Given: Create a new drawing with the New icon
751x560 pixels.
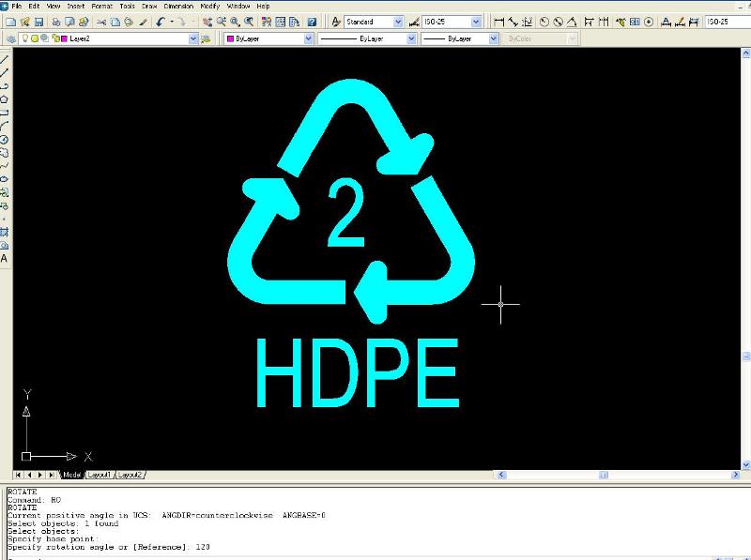Looking at the screenshot, I should tap(10, 22).
